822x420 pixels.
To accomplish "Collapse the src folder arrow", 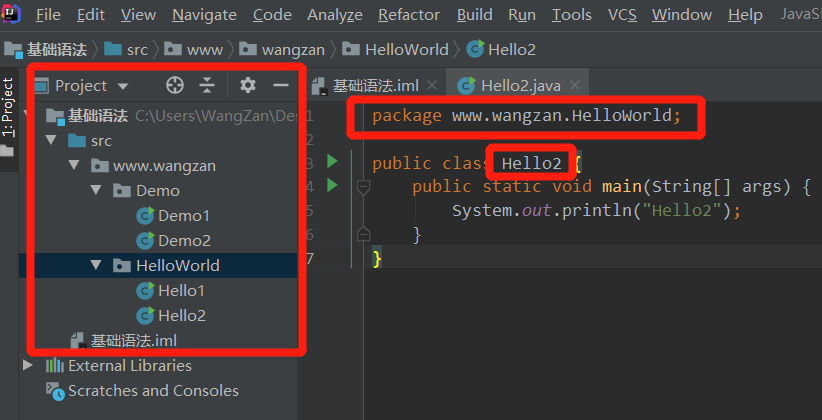I will click(x=50, y=140).
